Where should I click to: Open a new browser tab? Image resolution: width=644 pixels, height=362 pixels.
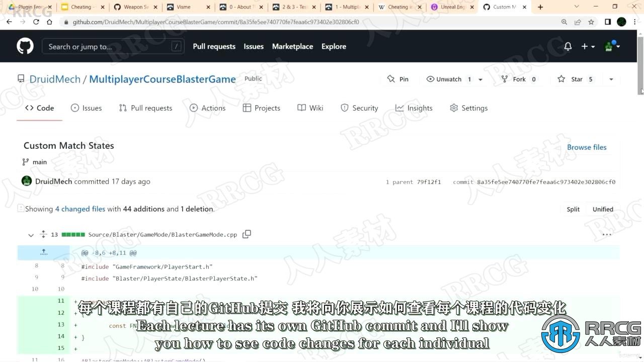point(540,7)
